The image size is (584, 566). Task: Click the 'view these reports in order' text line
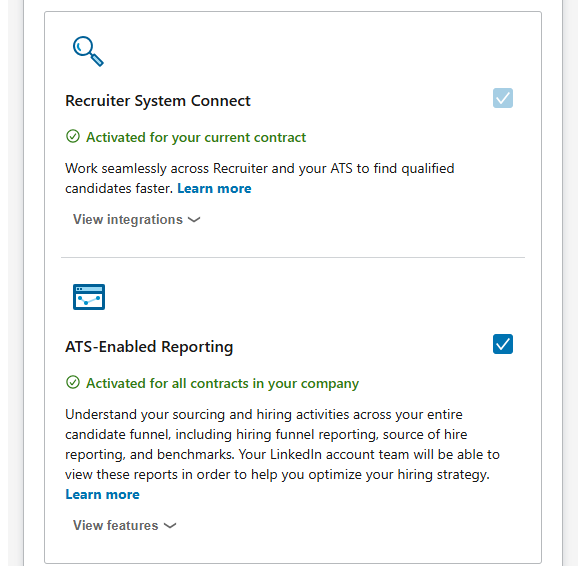tap(277, 475)
